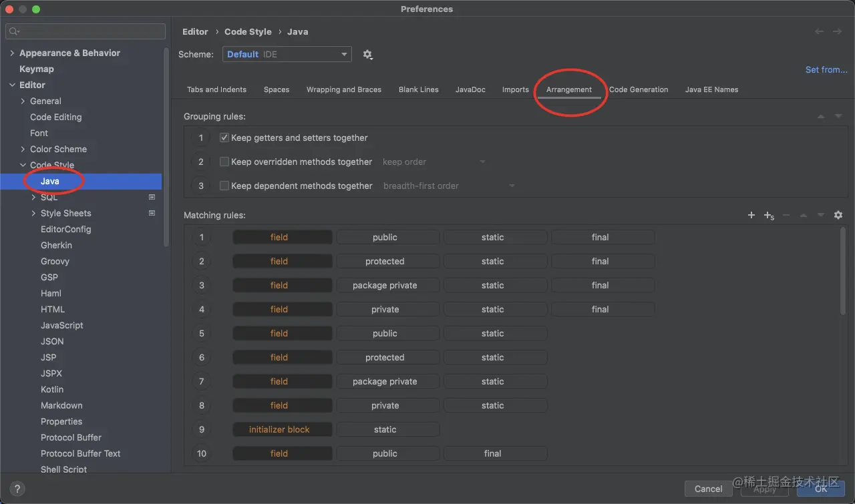Viewport: 855px width, 504px height.
Task: Open the Scheme dropdown
Action: (x=287, y=54)
